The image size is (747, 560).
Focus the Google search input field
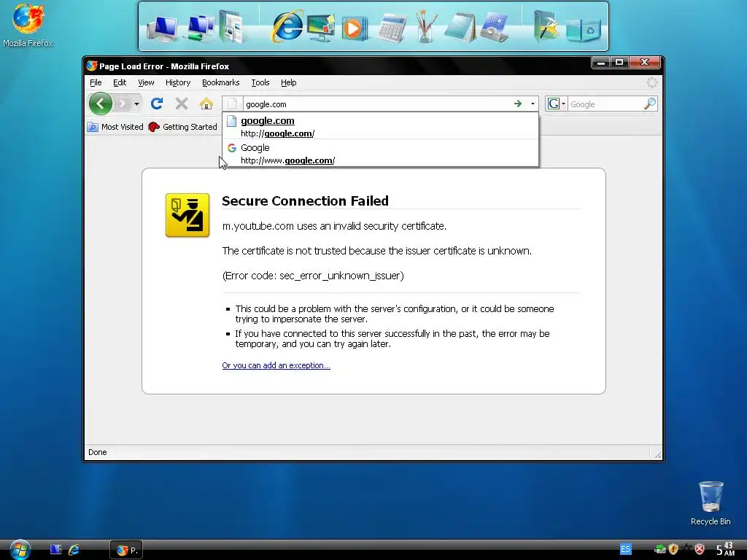coord(605,104)
